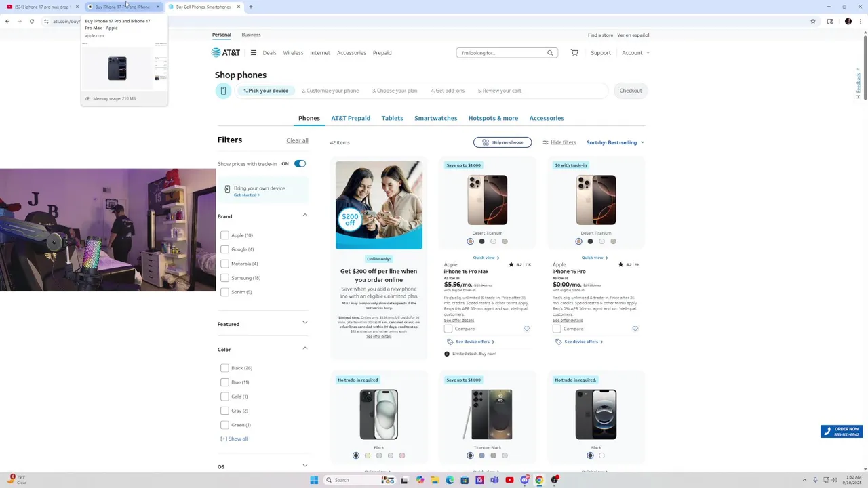Focus the I'm looking for search field

click(502, 52)
